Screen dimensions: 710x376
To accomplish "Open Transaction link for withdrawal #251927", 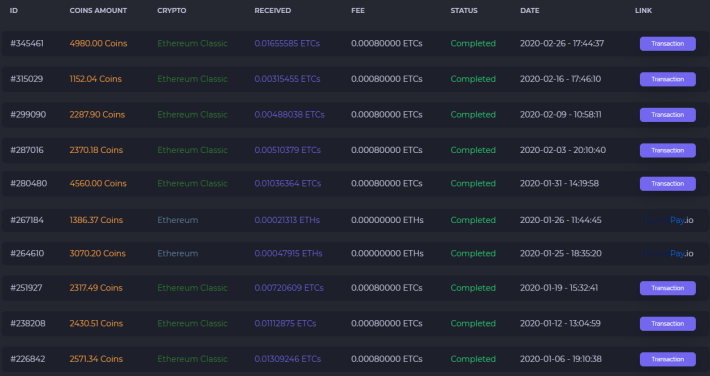I will [667, 288].
